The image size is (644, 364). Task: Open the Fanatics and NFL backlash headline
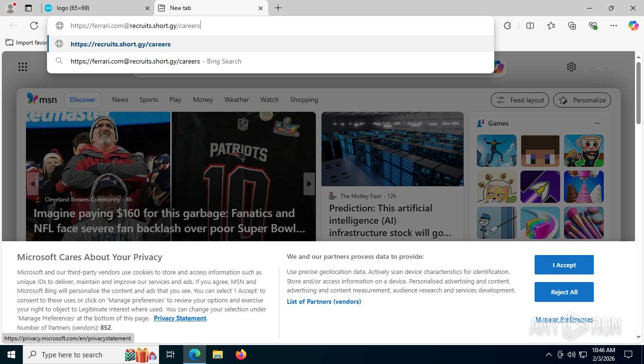click(x=170, y=221)
